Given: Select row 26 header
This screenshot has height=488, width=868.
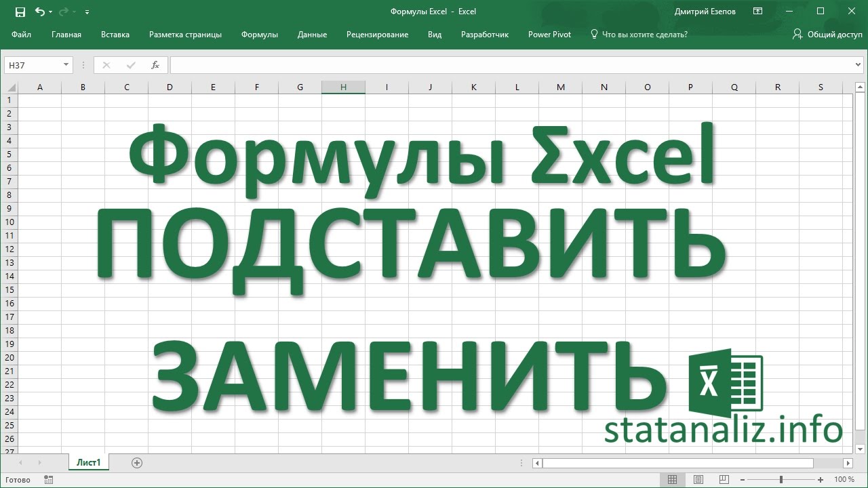Looking at the screenshot, I should tap(9, 439).
